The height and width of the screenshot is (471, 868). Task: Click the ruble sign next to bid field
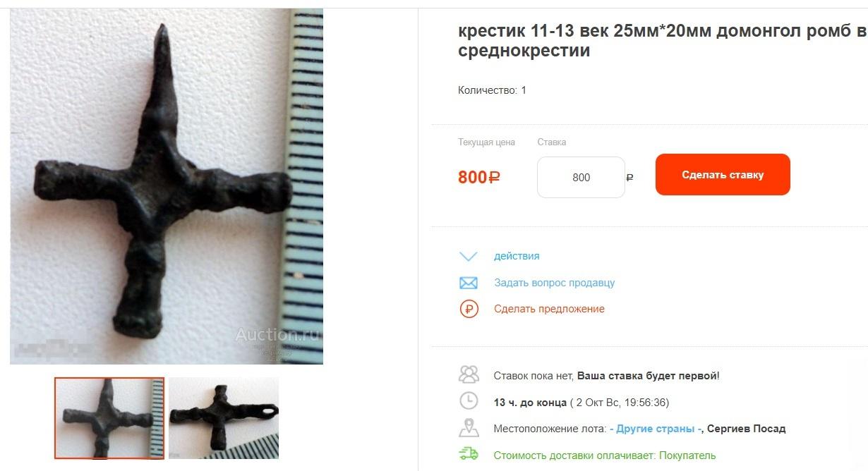point(629,178)
